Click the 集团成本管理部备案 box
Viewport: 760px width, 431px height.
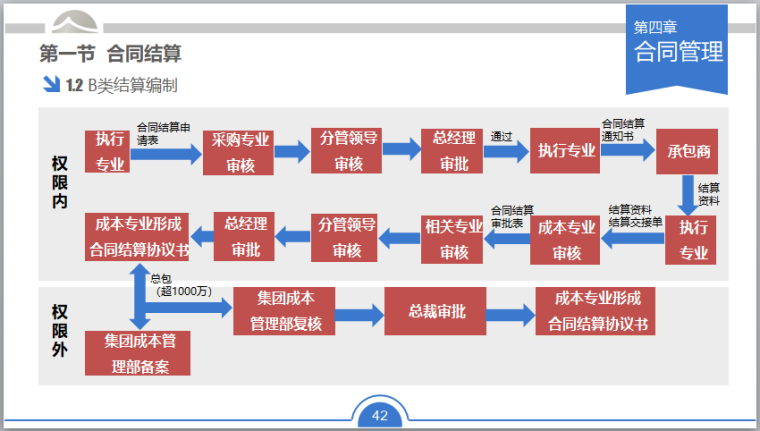pos(137,353)
